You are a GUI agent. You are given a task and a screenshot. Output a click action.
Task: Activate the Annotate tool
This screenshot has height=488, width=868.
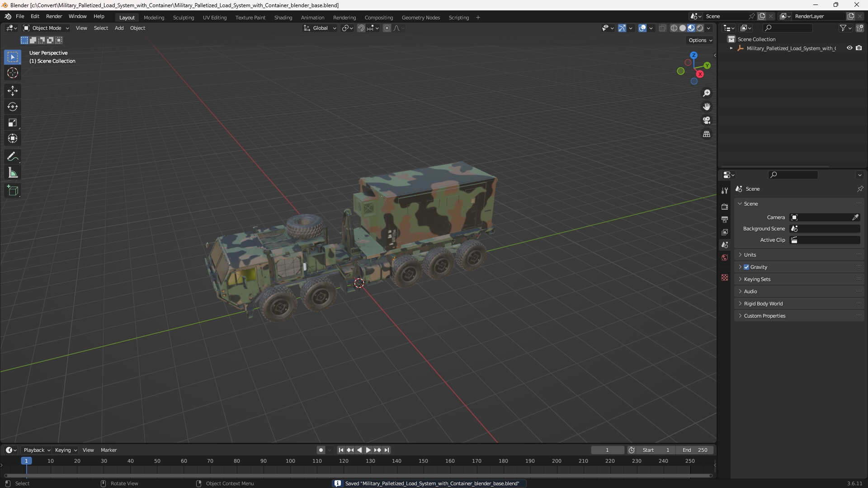[13, 157]
